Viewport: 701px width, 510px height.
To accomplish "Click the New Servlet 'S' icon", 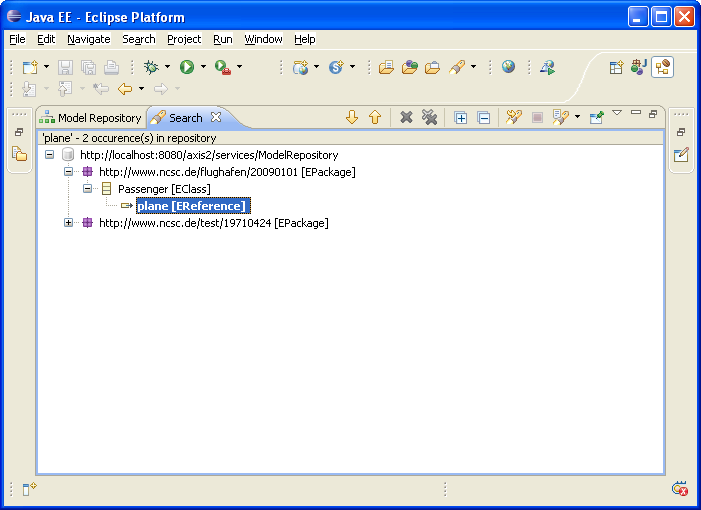I will [336, 67].
